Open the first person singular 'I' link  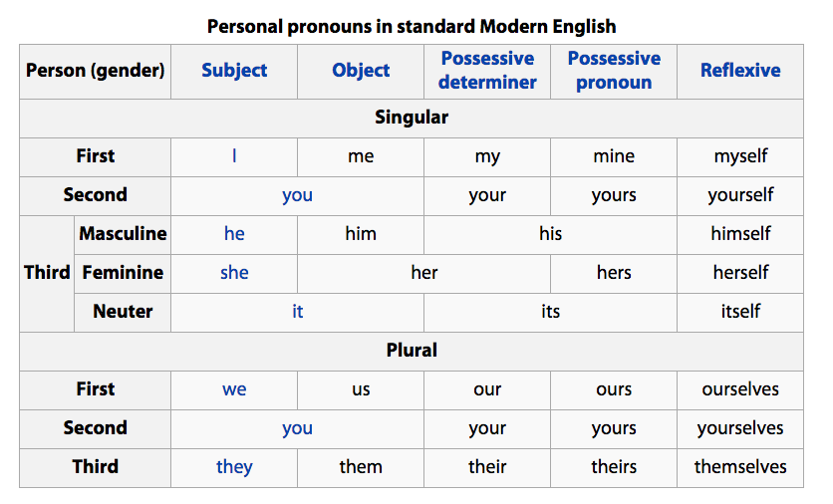click(234, 156)
